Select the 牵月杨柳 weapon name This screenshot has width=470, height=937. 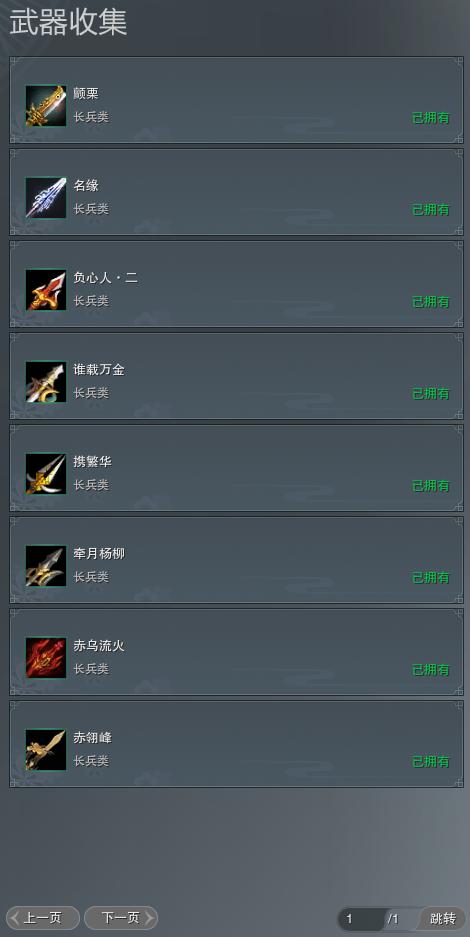coord(99,554)
